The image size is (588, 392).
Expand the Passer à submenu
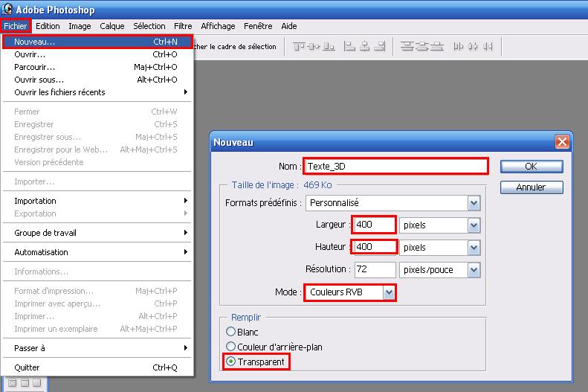97,348
